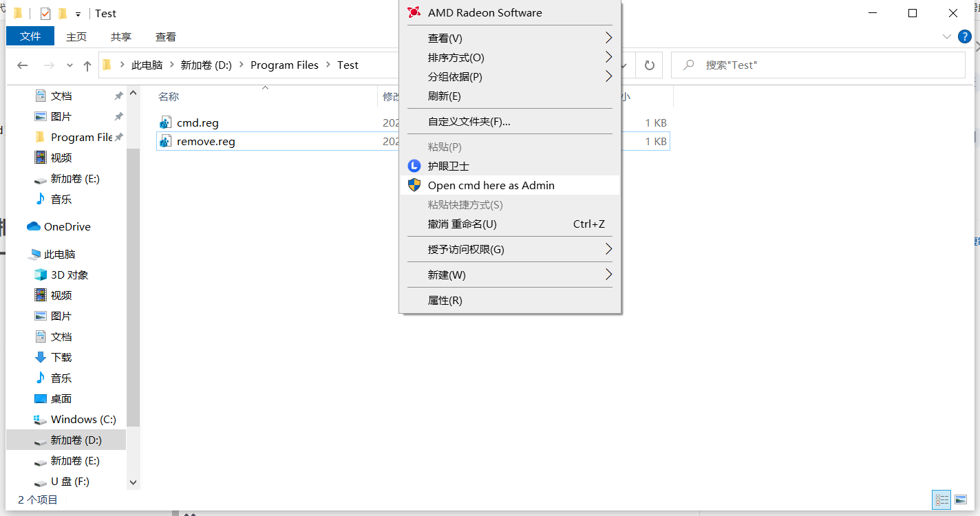Screen dimensions: 980x516
Task: Open the 主页 ribbon tab
Action: 76,36
